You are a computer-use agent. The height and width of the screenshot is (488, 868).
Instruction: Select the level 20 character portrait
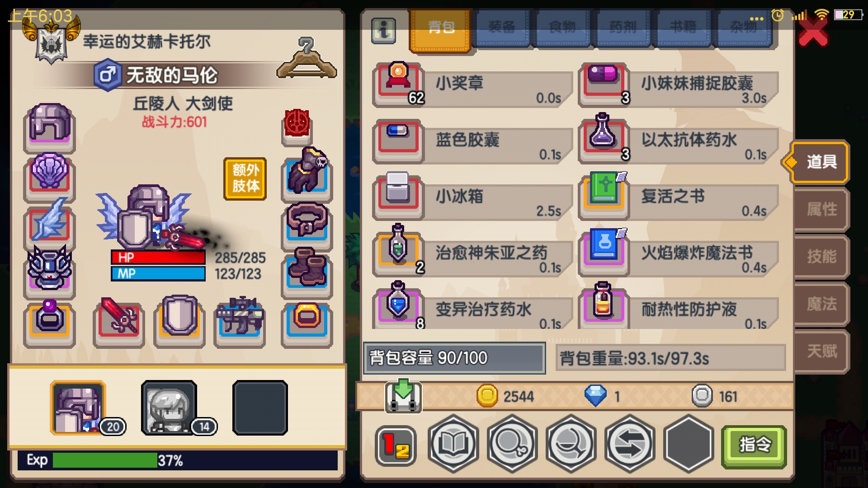pos(78,408)
